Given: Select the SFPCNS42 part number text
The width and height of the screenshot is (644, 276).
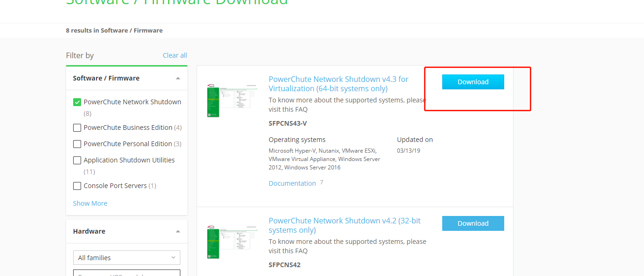Looking at the screenshot, I should (285, 265).
